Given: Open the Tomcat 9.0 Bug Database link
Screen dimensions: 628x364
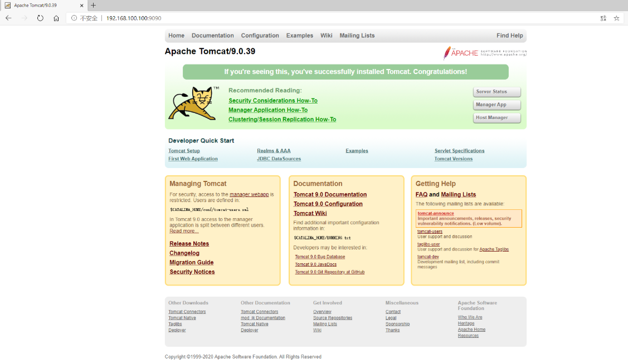Looking at the screenshot, I should pyautogui.click(x=320, y=257).
